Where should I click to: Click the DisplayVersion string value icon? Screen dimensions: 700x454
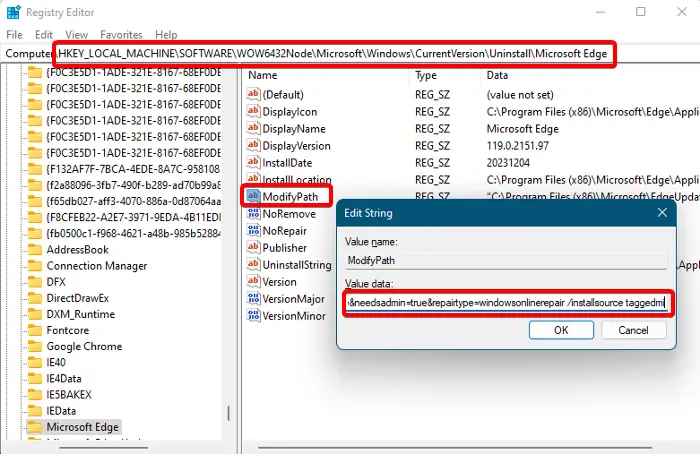pos(253,145)
